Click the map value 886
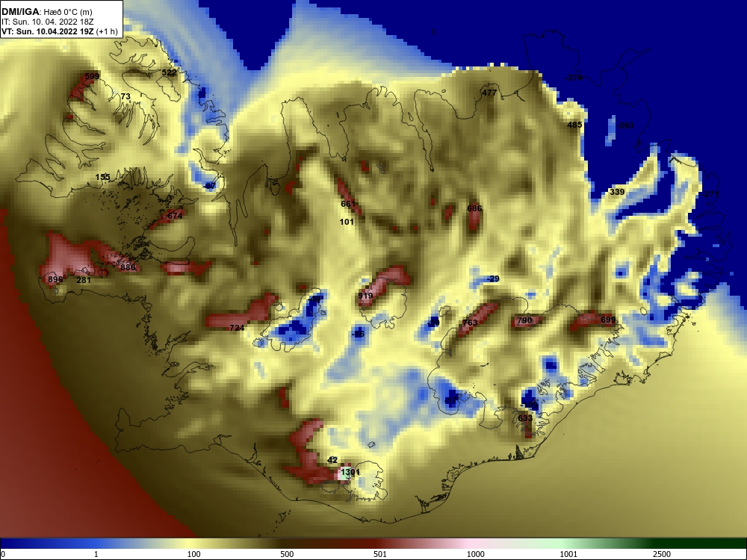 coord(128,267)
